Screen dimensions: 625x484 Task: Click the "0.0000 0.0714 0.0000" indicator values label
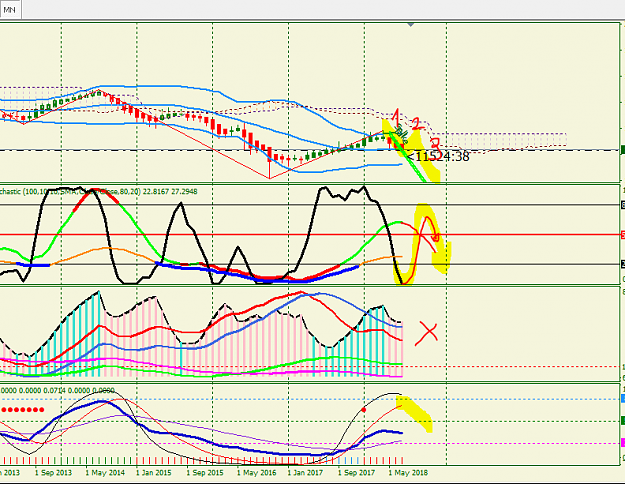pyautogui.click(x=57, y=391)
